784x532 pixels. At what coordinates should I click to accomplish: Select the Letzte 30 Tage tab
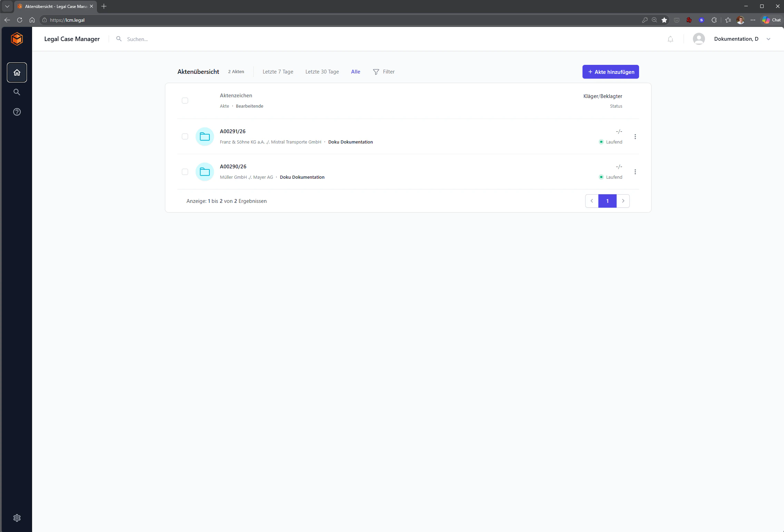[x=322, y=72]
